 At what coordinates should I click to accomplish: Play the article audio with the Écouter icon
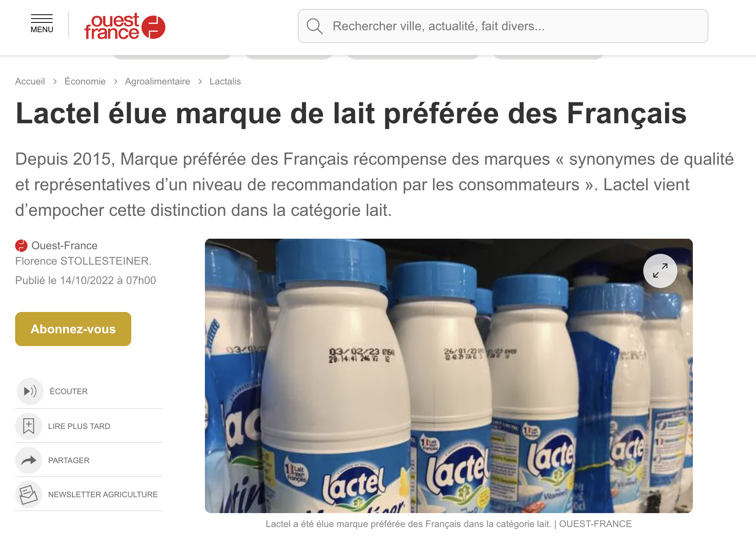click(x=30, y=391)
